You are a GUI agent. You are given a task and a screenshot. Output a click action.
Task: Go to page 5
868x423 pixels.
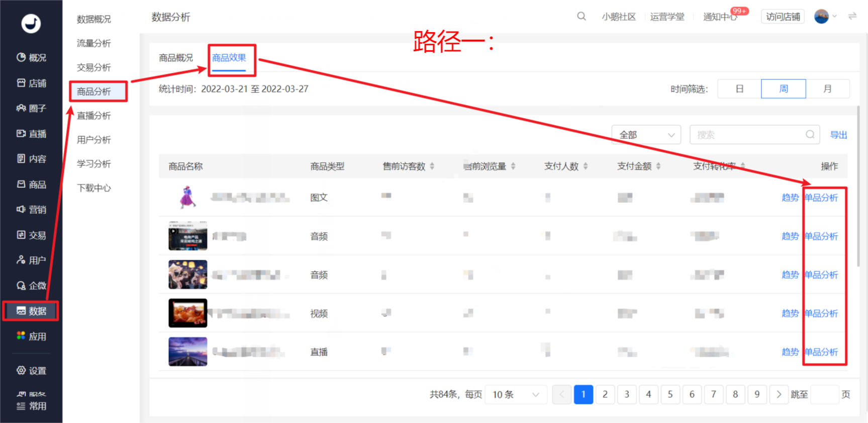670,394
